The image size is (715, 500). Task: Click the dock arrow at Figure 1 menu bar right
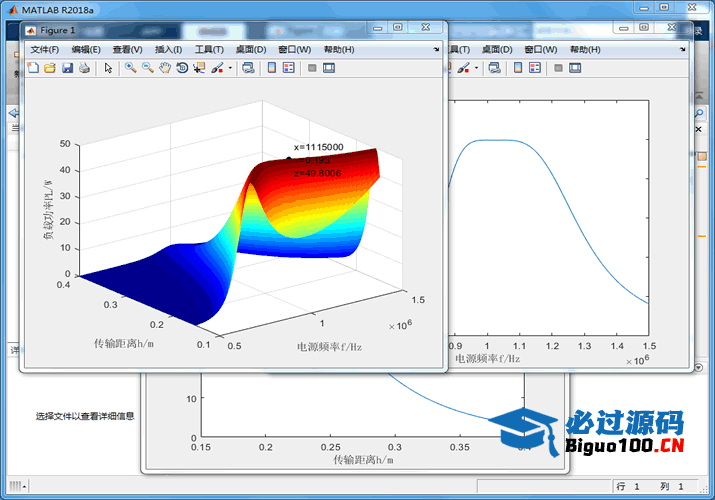436,49
